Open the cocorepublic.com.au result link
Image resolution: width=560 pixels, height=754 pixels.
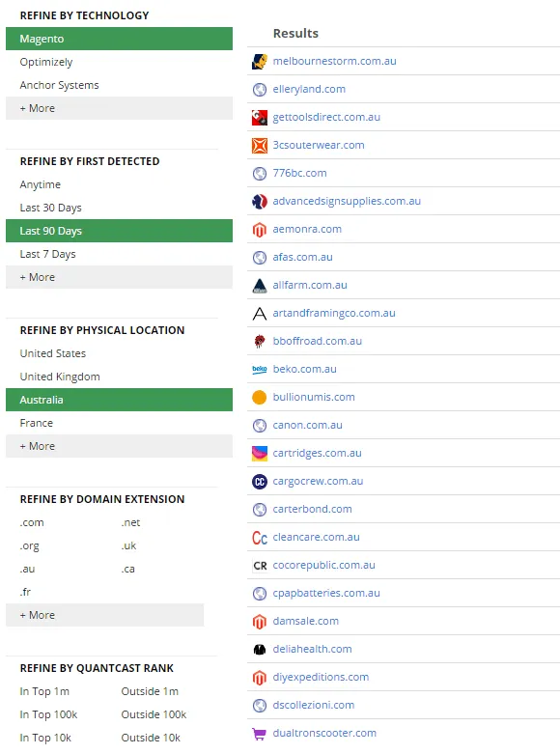323,565
